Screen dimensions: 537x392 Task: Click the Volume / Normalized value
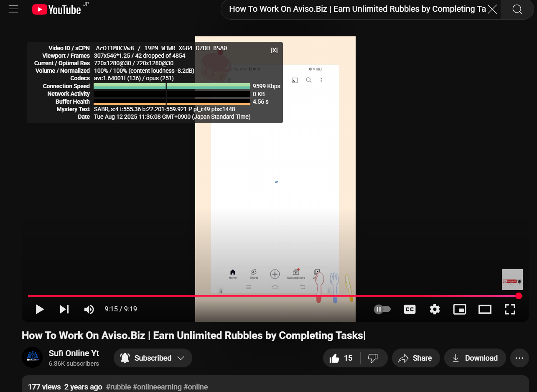144,71
